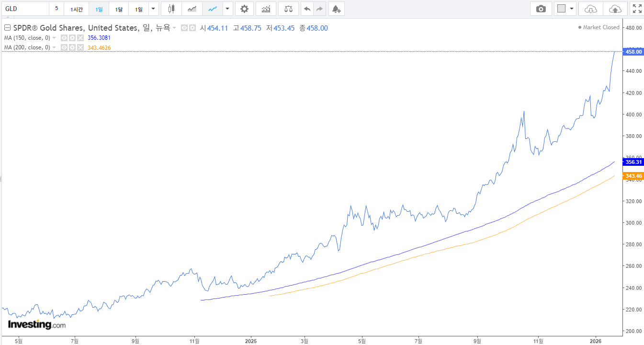The width and height of the screenshot is (644, 345).
Task: Click the 1일 button beside the interval dropdown arrow
Action: [138, 9]
